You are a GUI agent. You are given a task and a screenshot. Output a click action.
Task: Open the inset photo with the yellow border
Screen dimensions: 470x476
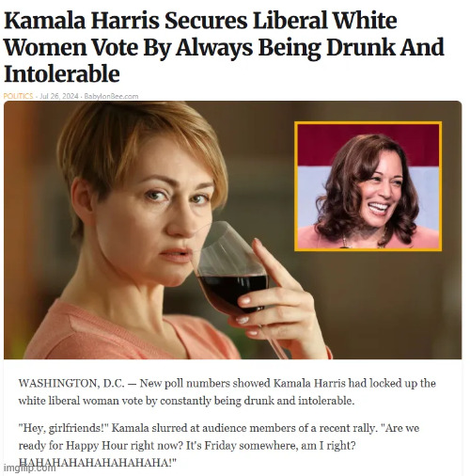coord(368,186)
